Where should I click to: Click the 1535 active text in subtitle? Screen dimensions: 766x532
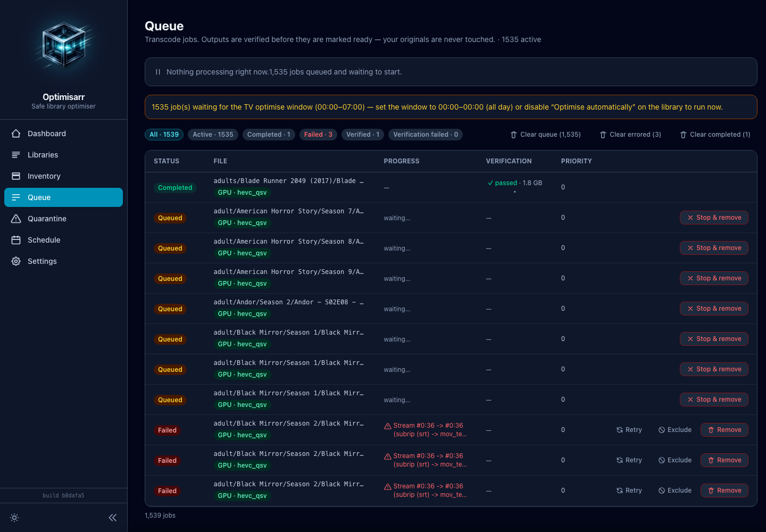point(521,39)
